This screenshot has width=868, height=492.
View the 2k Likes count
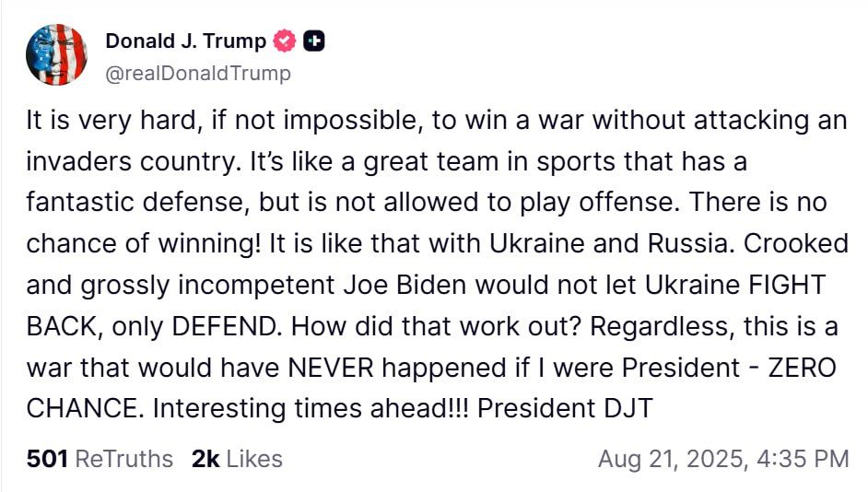click(205, 459)
